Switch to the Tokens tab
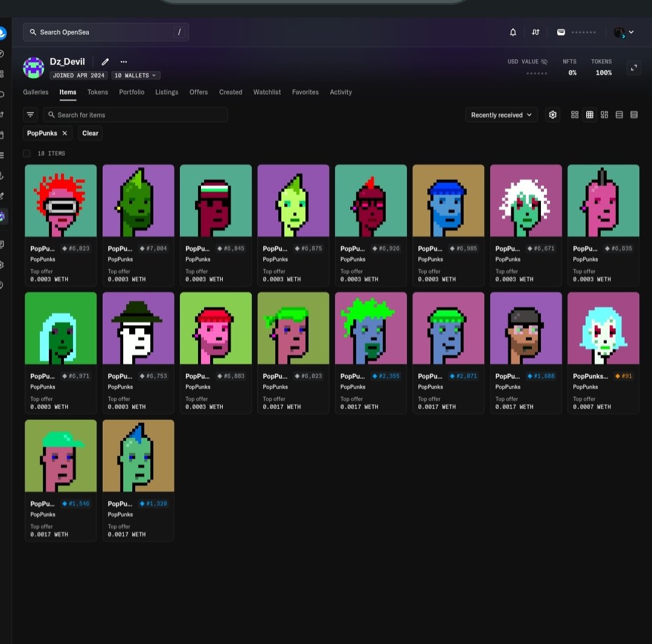The width and height of the screenshot is (652, 644). click(x=98, y=92)
